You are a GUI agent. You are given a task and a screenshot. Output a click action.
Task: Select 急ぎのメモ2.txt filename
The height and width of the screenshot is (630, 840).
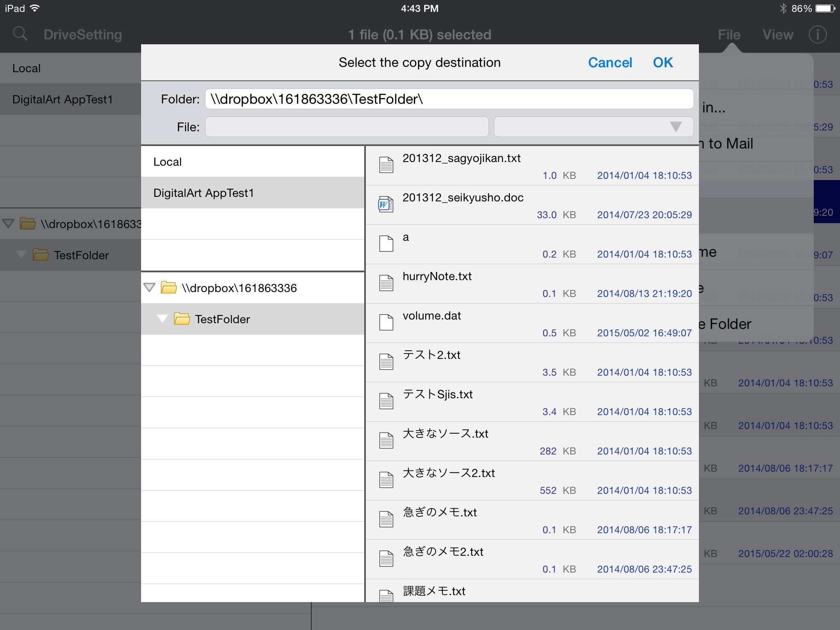(x=443, y=552)
